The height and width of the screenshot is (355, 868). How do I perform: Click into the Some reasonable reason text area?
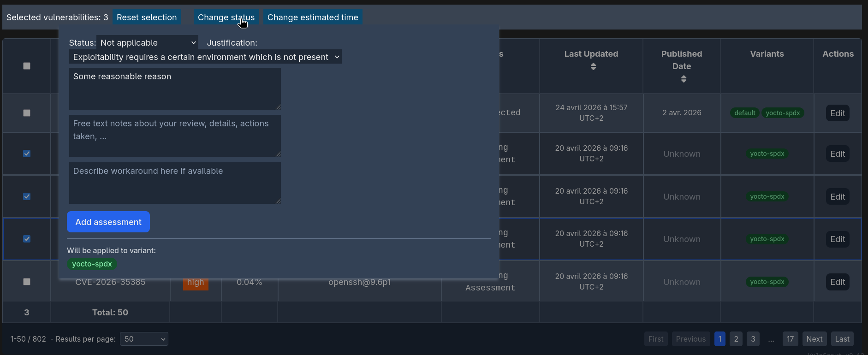175,89
